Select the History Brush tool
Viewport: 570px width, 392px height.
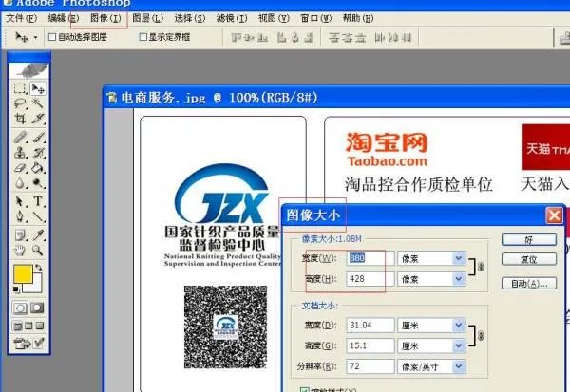tap(38, 153)
